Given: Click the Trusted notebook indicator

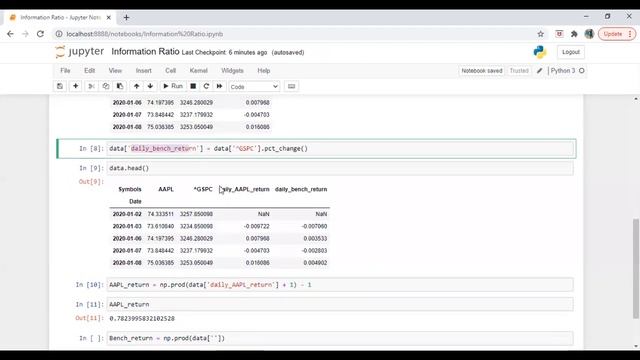Looking at the screenshot, I should point(519,71).
